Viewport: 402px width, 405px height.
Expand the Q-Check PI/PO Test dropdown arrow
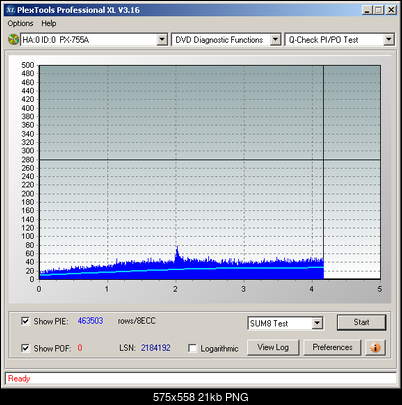[389, 40]
